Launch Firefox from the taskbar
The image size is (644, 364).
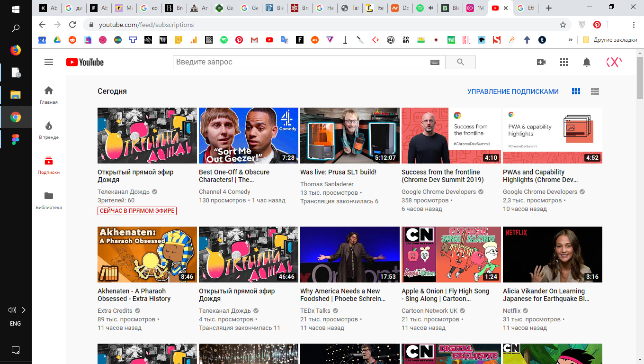tap(16, 50)
